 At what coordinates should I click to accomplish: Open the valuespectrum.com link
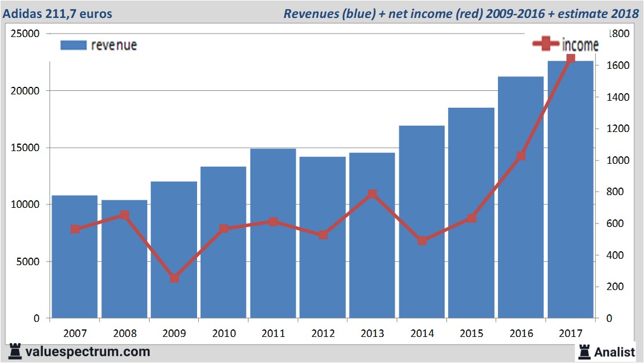coord(88,351)
